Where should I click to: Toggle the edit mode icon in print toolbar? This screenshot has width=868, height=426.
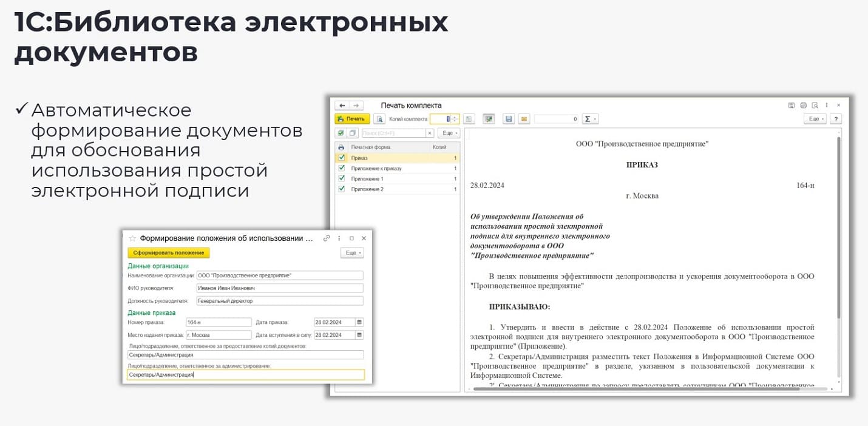489,119
